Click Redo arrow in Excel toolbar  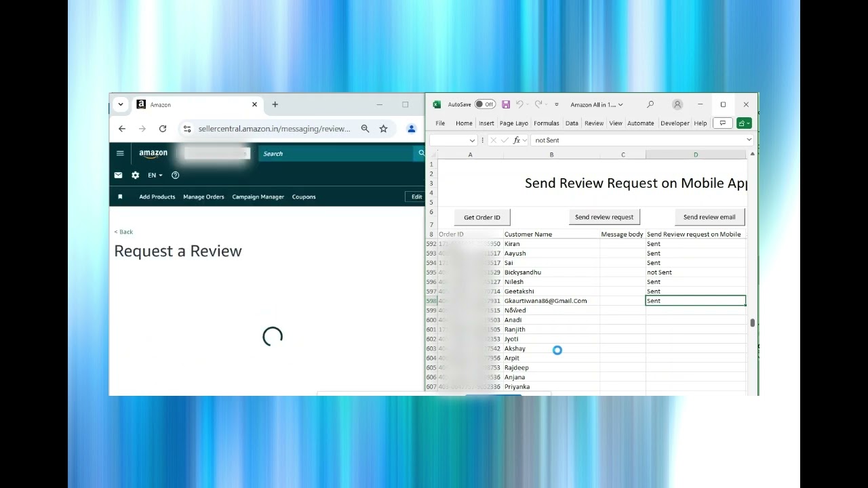tap(538, 104)
